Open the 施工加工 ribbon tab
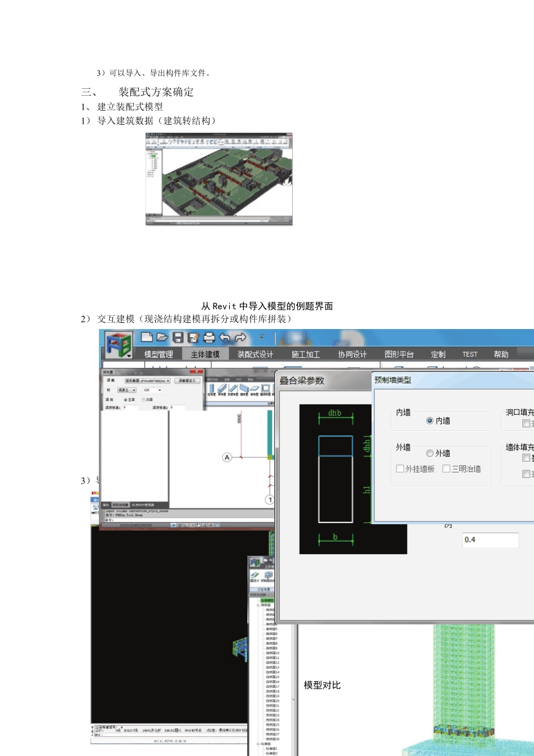The image size is (534, 756). [x=306, y=354]
